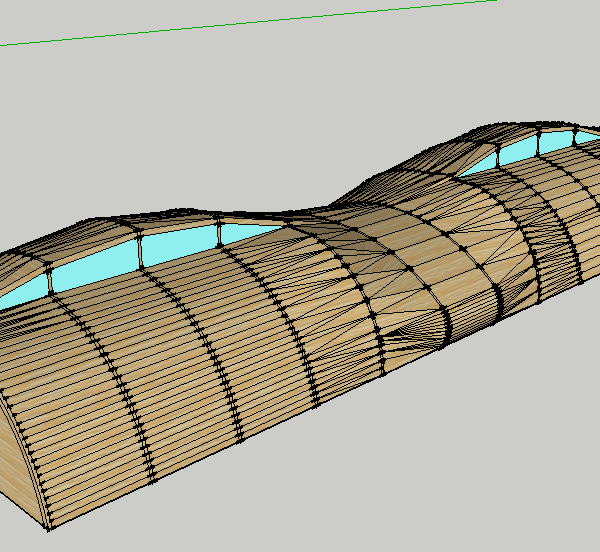Select the divider between first two left skylights

coord(48,278)
